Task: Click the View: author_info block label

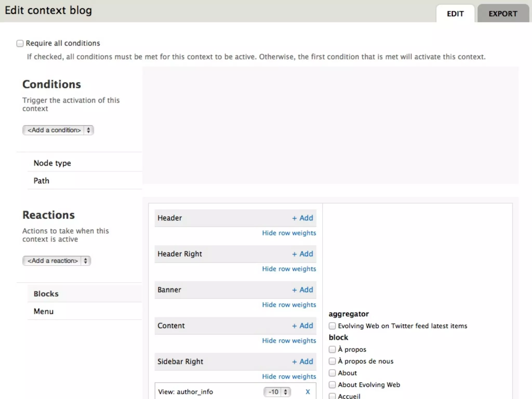Action: 185,392
